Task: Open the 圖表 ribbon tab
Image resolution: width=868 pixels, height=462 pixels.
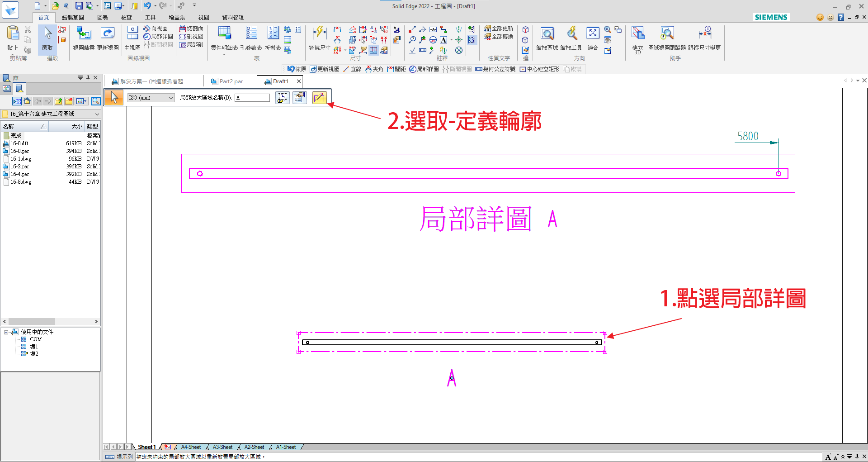Action: click(103, 18)
